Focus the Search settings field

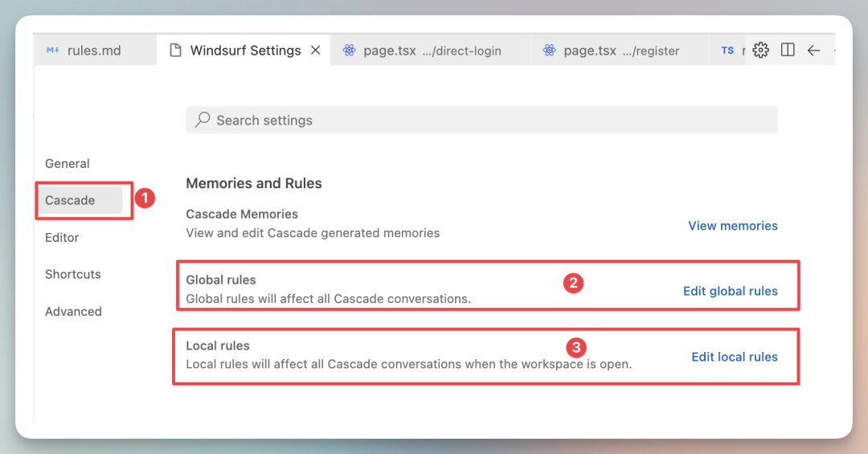click(x=481, y=121)
